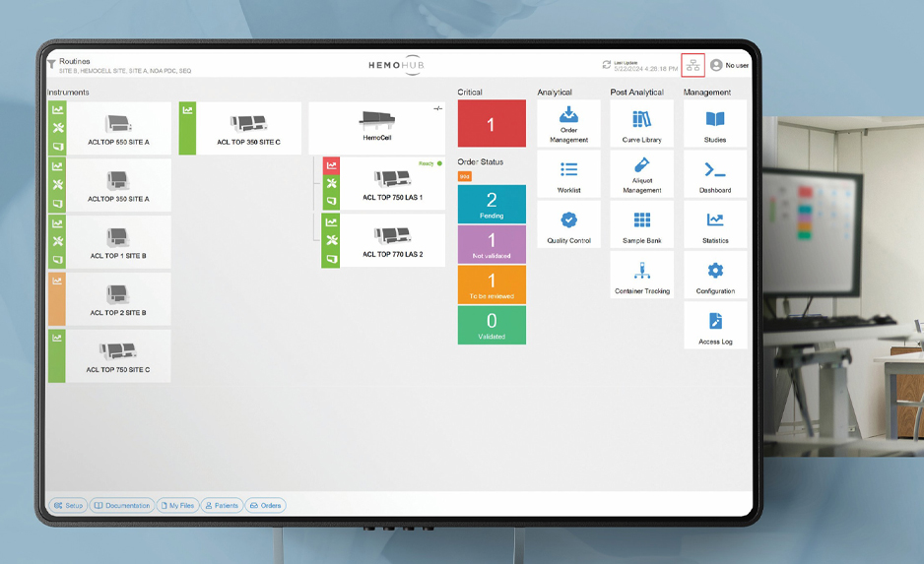The width and height of the screenshot is (924, 564).
Task: Click the network topology icon in header
Action: [x=693, y=65]
